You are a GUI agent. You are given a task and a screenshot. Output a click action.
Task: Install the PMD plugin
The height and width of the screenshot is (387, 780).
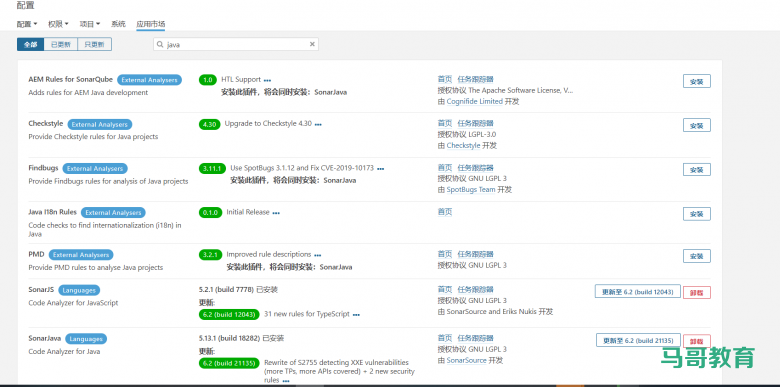click(696, 256)
